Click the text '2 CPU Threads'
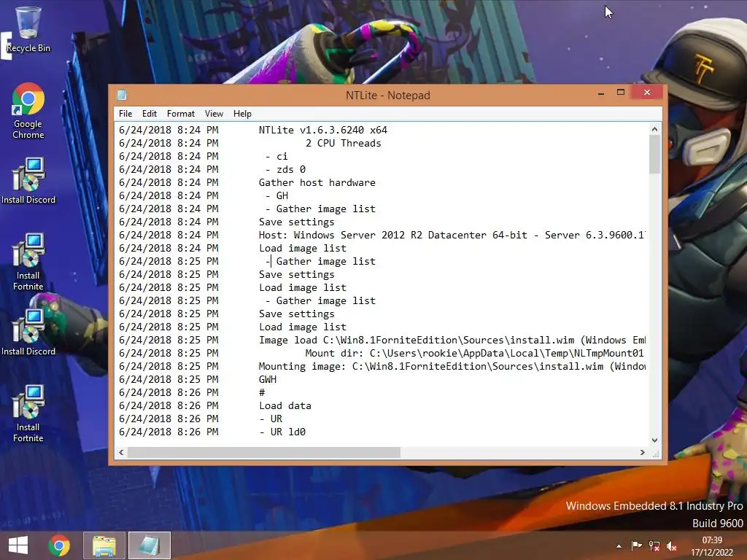This screenshot has height=560, width=747. pyautogui.click(x=343, y=144)
